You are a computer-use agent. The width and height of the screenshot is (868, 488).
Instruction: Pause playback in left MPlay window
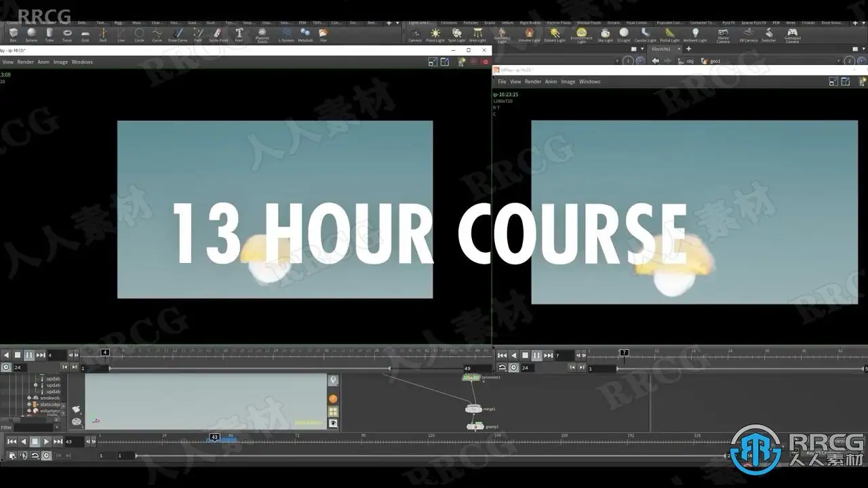[29, 354]
